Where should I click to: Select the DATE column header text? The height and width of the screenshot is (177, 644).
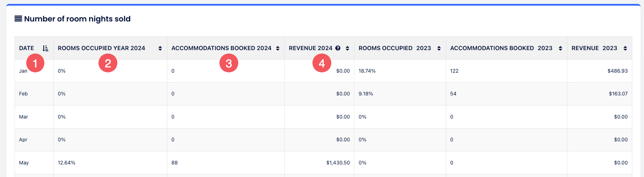[x=26, y=48]
